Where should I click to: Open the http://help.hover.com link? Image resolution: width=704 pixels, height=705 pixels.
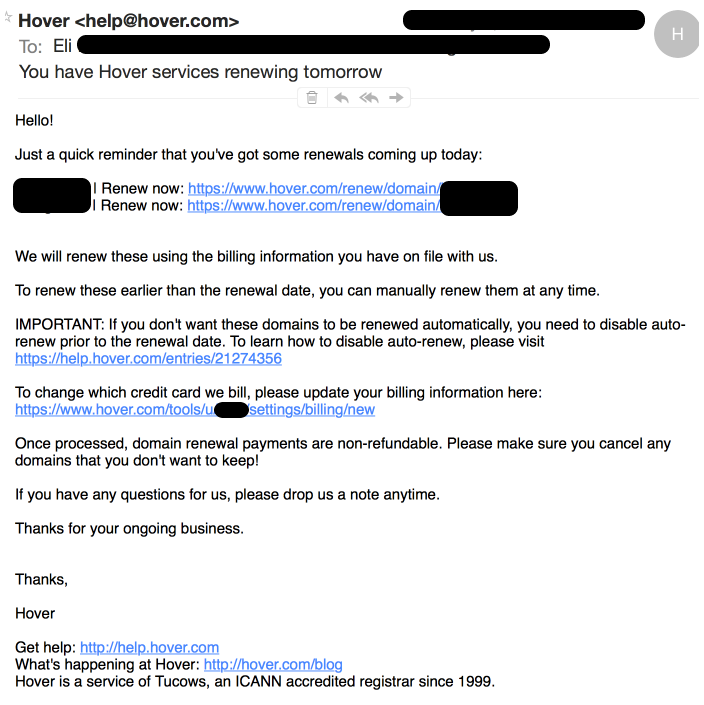click(x=149, y=647)
